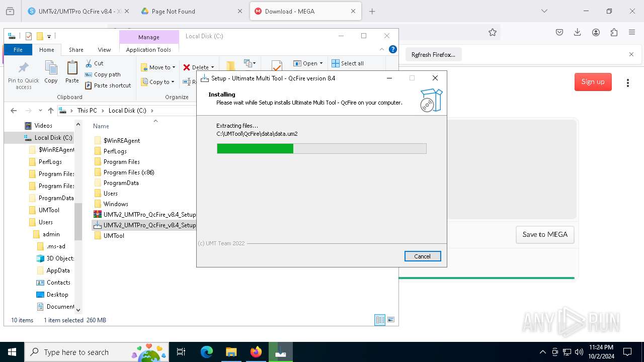Open File Explorer taskbar icon
644x362 pixels.
(x=231, y=352)
